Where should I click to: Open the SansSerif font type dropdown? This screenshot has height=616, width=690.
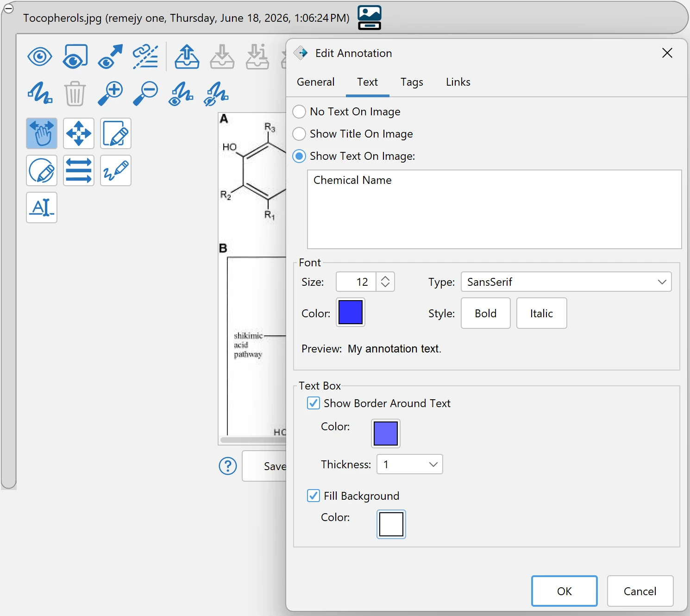[x=566, y=282]
